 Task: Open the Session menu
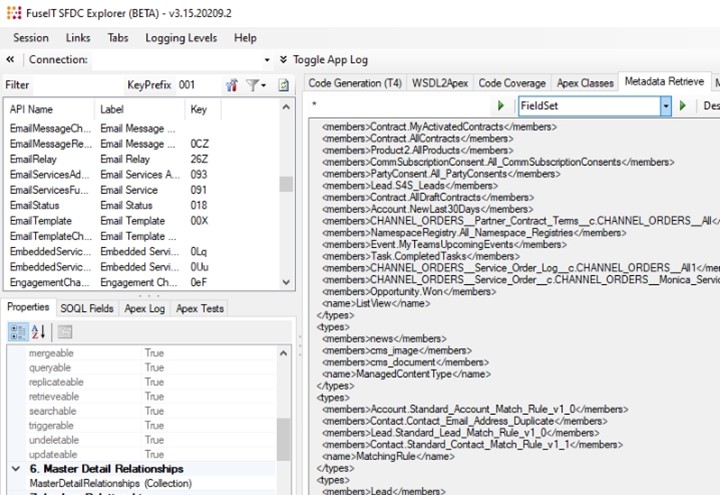pos(31,38)
